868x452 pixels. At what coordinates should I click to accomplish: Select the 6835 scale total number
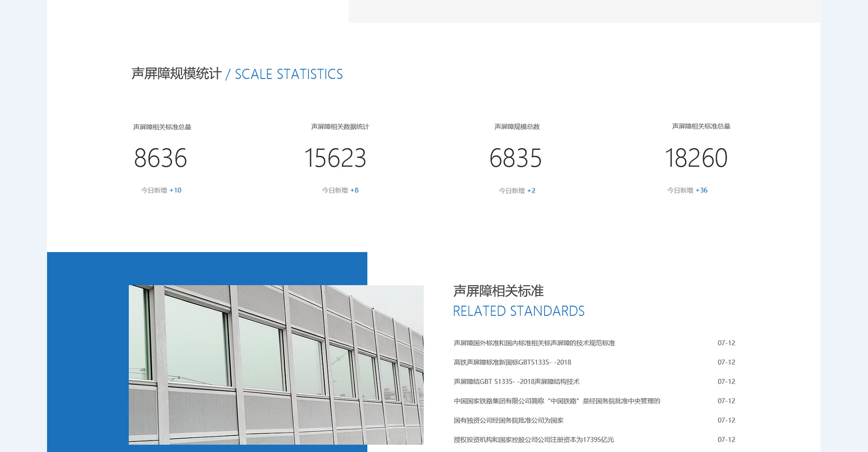point(515,158)
